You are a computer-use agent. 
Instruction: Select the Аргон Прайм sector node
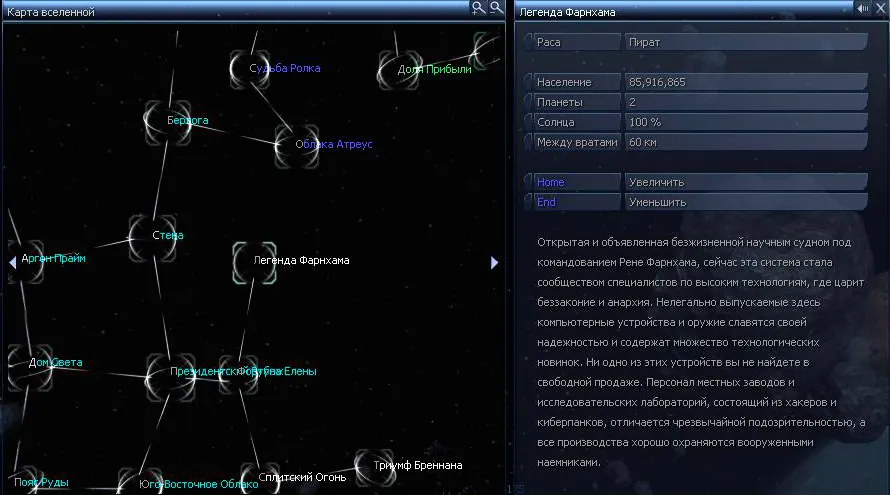click(24, 258)
